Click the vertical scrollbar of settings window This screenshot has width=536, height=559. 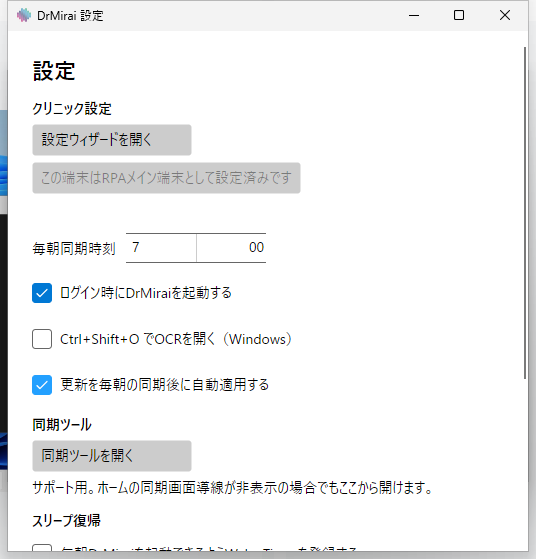tap(525, 213)
